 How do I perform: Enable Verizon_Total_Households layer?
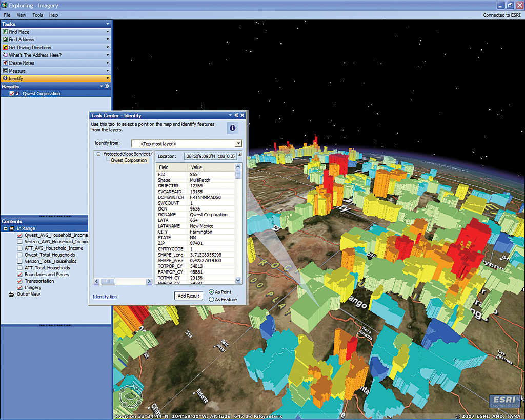pyautogui.click(x=20, y=261)
